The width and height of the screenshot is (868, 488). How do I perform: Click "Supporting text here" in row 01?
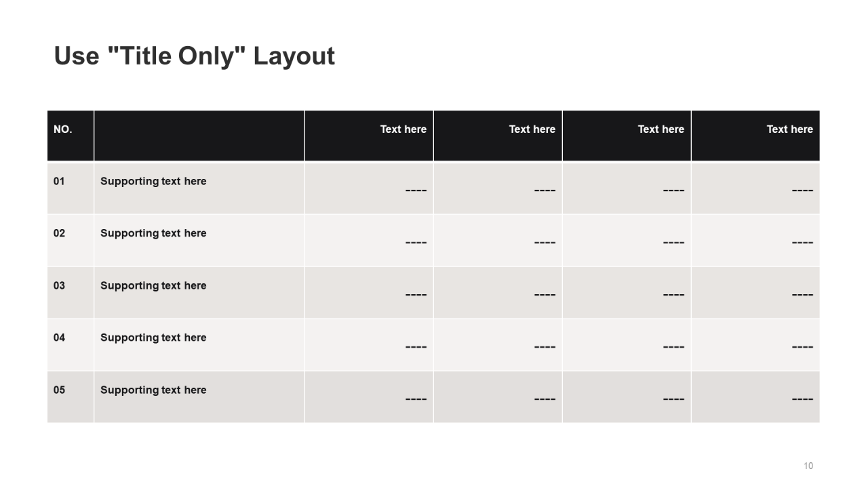point(153,181)
